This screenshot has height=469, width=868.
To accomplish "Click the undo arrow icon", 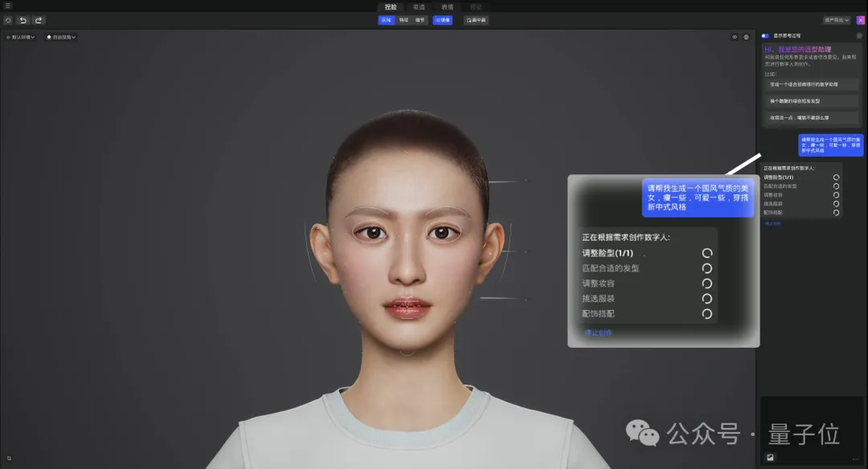I will click(23, 20).
